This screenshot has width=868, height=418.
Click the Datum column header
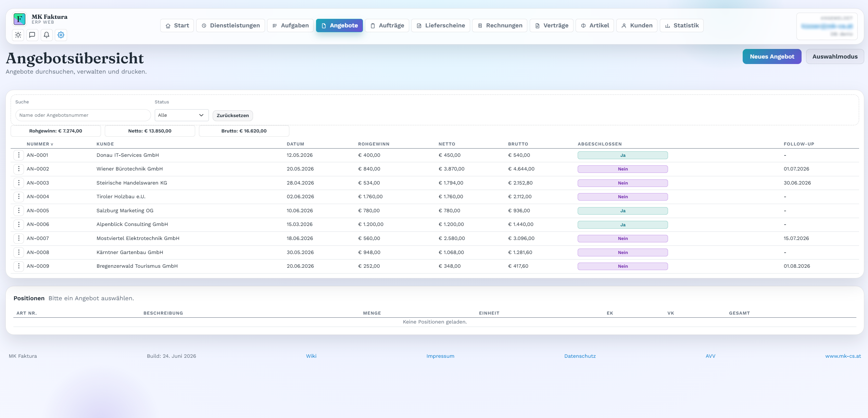coord(295,144)
